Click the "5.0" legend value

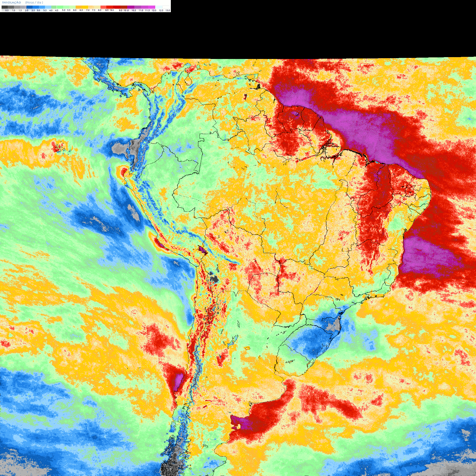click(63, 10)
